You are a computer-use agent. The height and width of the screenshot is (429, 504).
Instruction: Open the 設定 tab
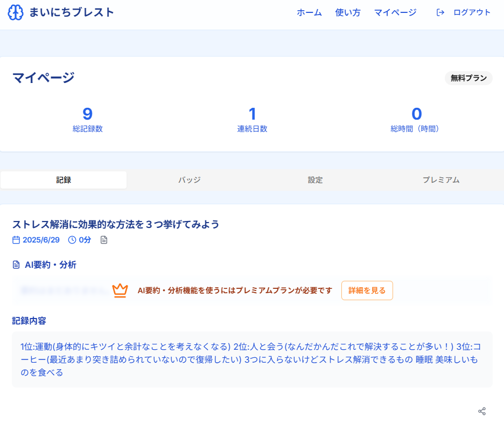(316, 180)
